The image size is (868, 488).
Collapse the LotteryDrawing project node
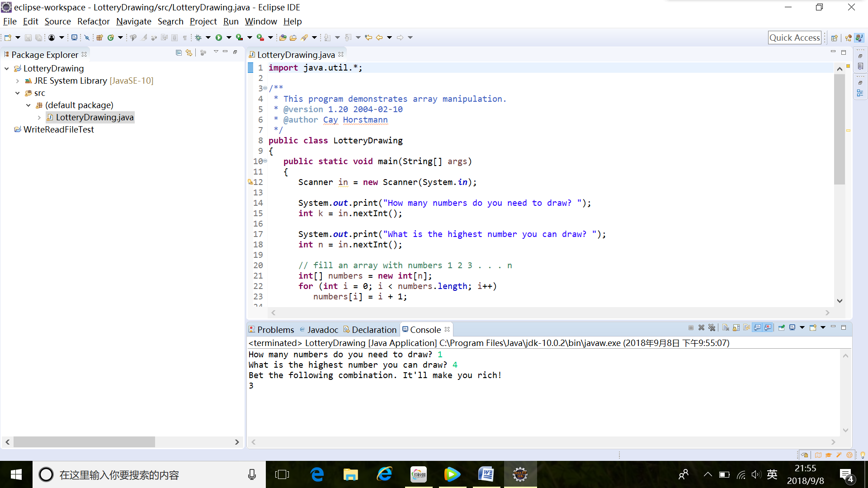[x=7, y=68]
